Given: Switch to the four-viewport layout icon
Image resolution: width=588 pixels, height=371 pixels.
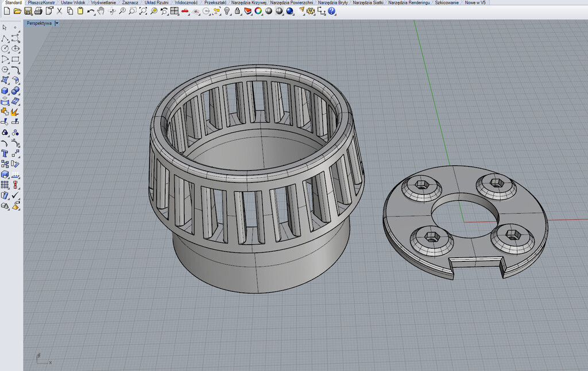Looking at the screenshot, I should [175, 11].
